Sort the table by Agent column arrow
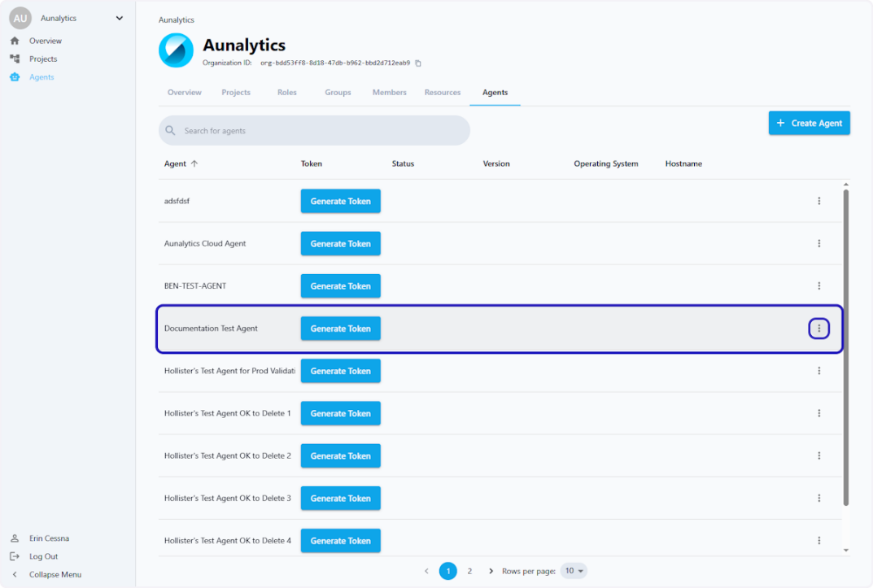 [x=194, y=163]
